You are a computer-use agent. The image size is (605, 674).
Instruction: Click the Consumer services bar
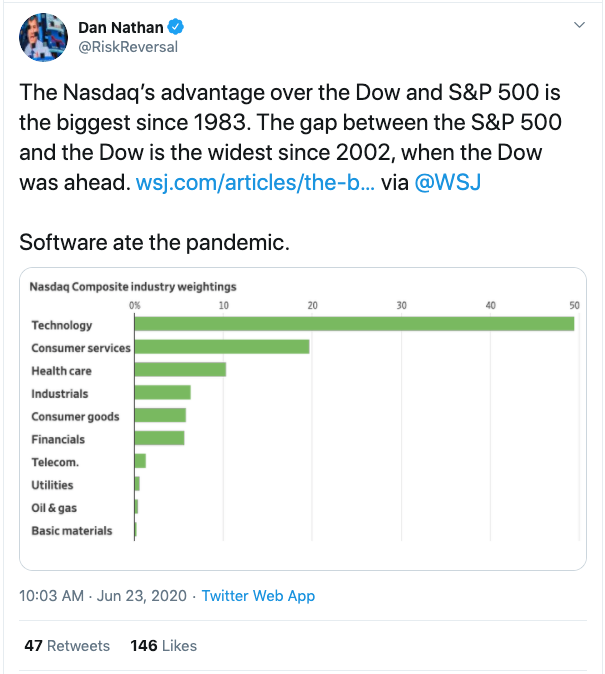coord(222,346)
